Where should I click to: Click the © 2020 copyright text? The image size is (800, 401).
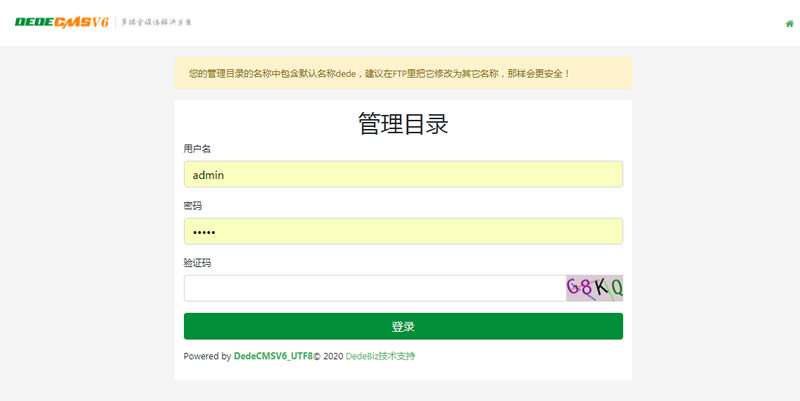(329, 356)
